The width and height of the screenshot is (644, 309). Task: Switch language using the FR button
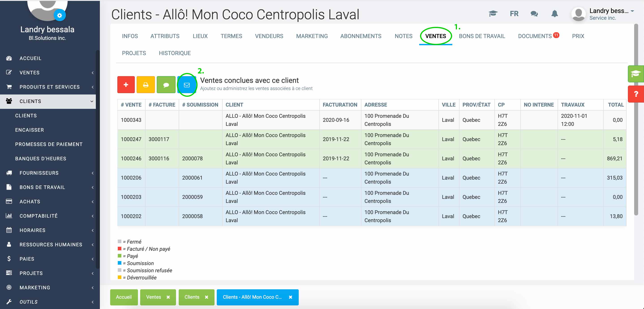(514, 14)
